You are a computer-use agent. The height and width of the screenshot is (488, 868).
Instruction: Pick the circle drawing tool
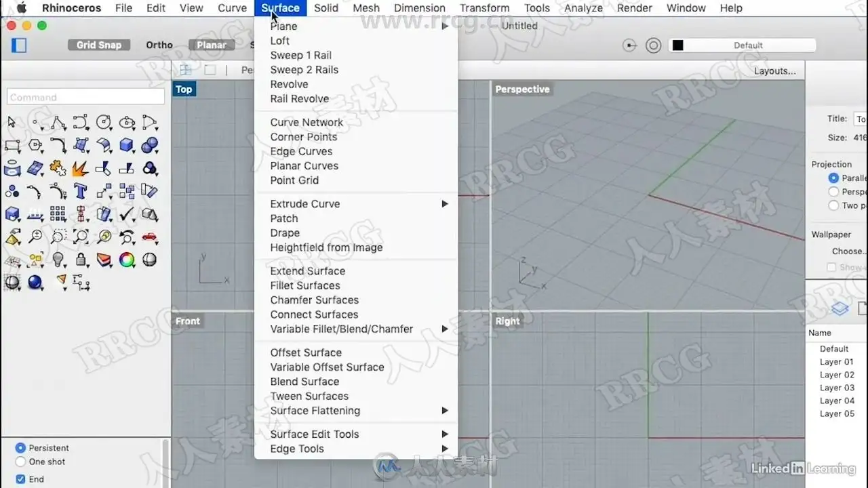pos(104,123)
